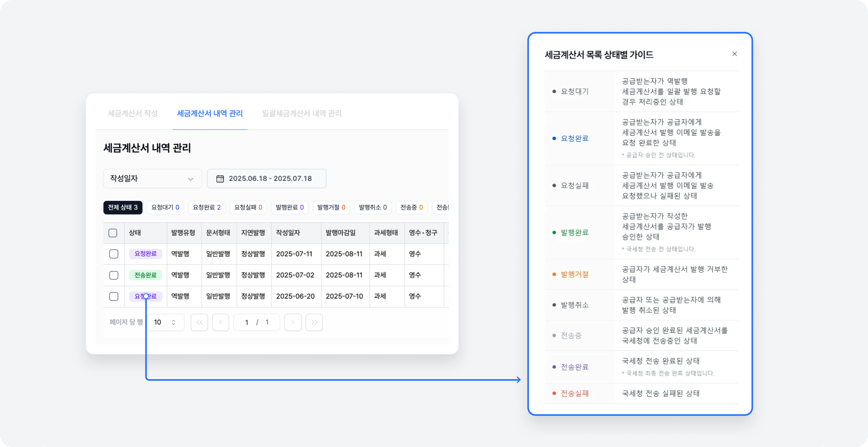Image resolution: width=868 pixels, height=447 pixels.
Task: Click the current page number field
Action: (257, 322)
